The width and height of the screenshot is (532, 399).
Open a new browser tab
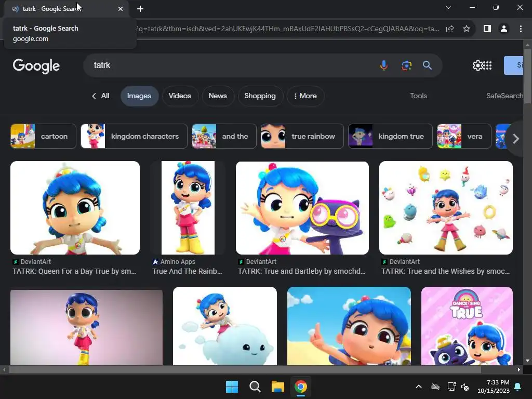[x=140, y=9]
